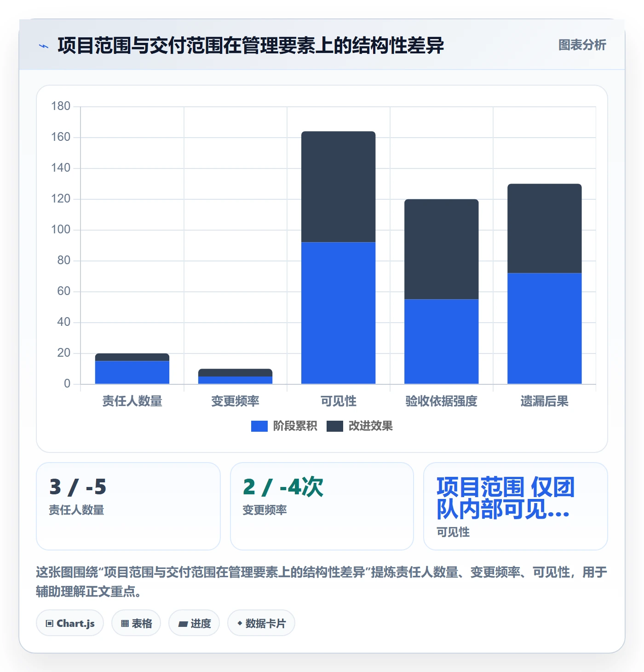Click the 变更频率 x-axis label
Viewport: 644px width, 672px height.
tap(235, 401)
